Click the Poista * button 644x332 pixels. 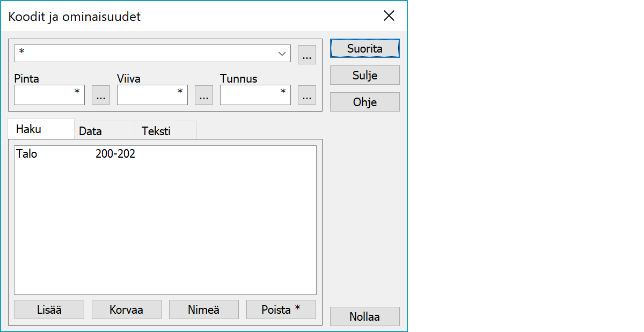click(x=281, y=309)
